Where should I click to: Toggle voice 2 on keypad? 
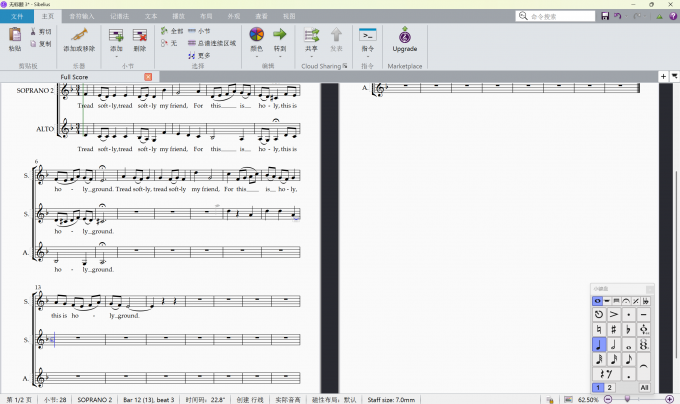(x=609, y=388)
